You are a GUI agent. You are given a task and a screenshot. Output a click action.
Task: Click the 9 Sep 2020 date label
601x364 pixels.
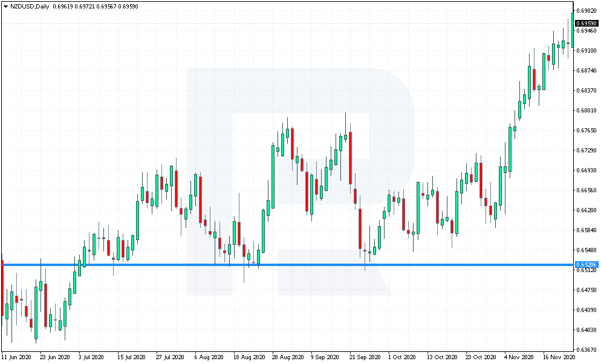coord(325,357)
